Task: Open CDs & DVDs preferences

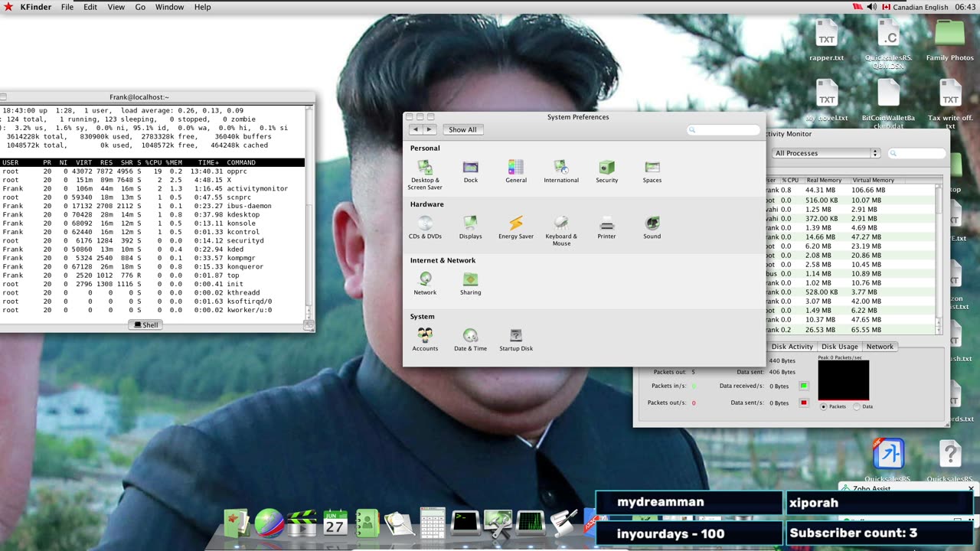Action: 425,227
